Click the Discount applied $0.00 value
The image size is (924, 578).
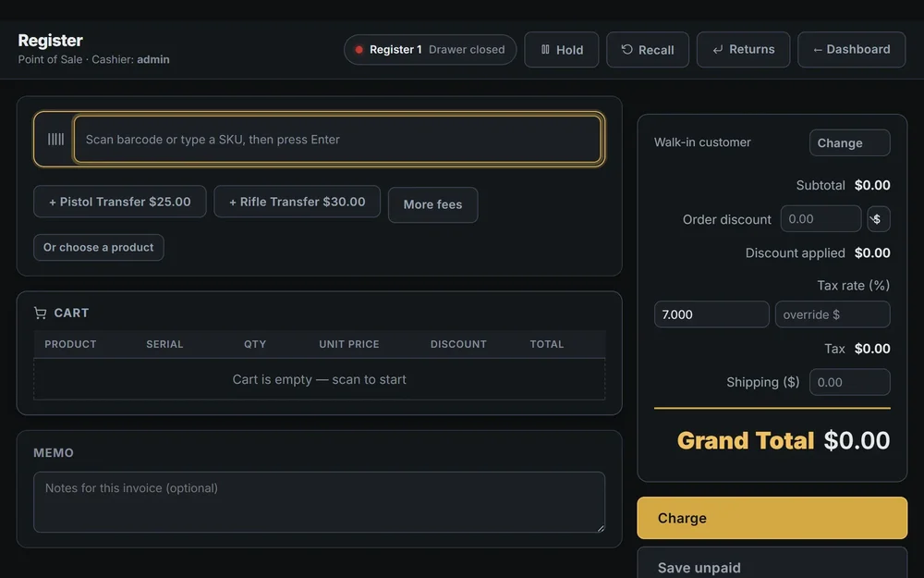pos(872,253)
